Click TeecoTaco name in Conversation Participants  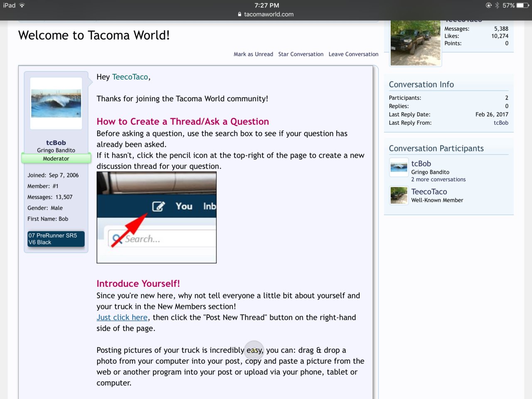tap(429, 192)
